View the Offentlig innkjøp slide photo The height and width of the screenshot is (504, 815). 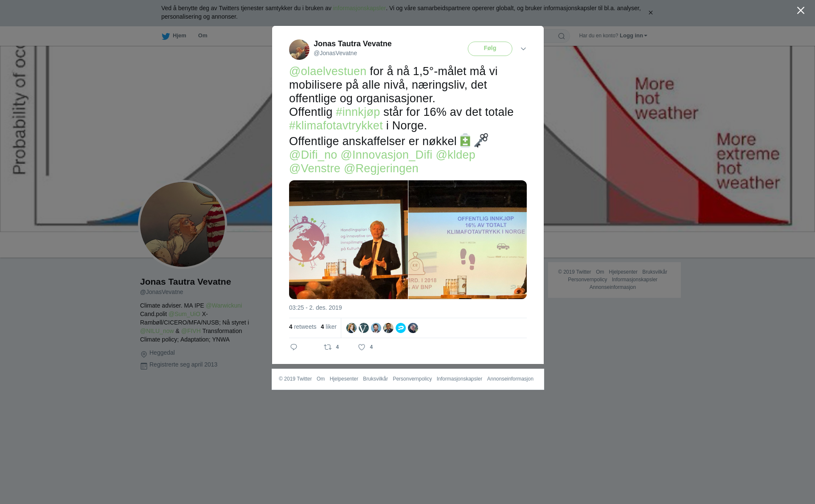point(467,240)
